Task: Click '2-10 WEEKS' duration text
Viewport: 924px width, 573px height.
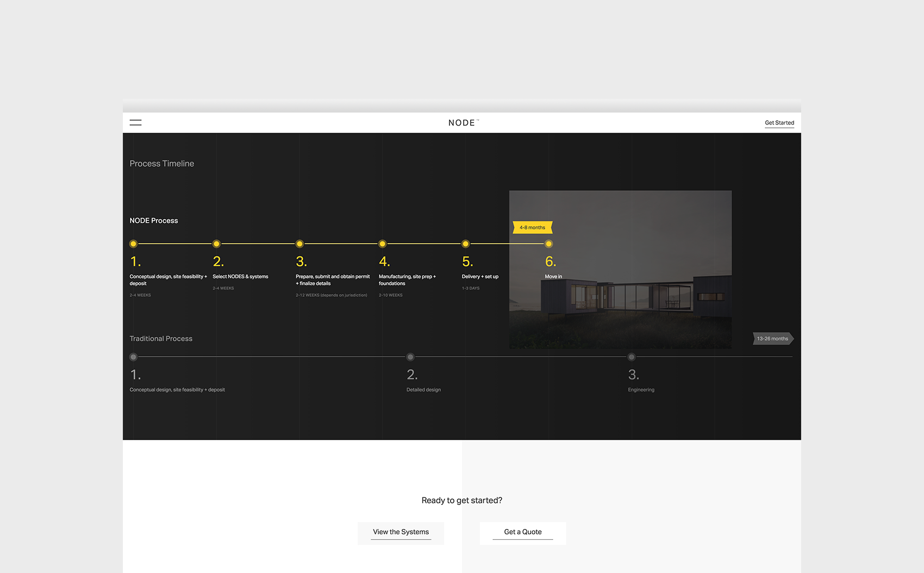Action: [391, 295]
